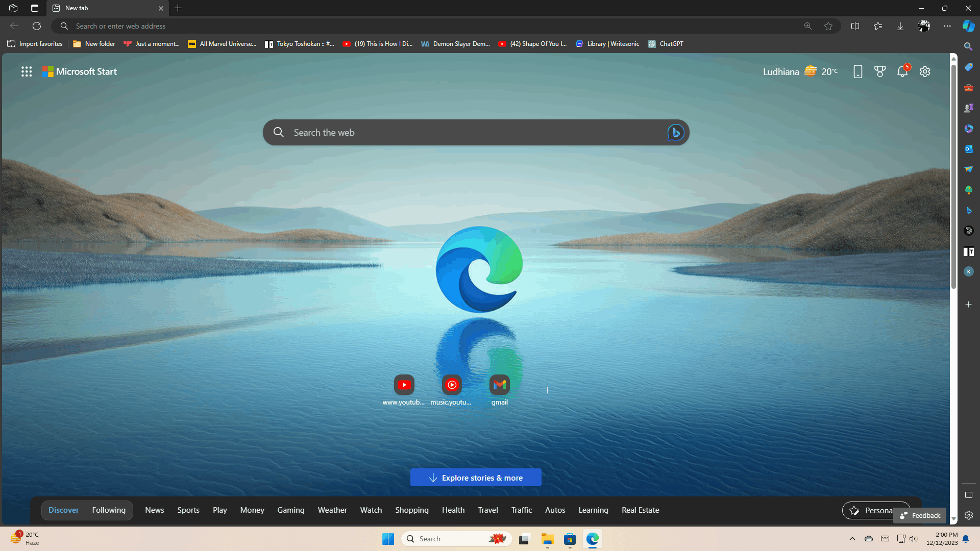
Task: Toggle the vertical tabs actions button
Action: coord(34,8)
